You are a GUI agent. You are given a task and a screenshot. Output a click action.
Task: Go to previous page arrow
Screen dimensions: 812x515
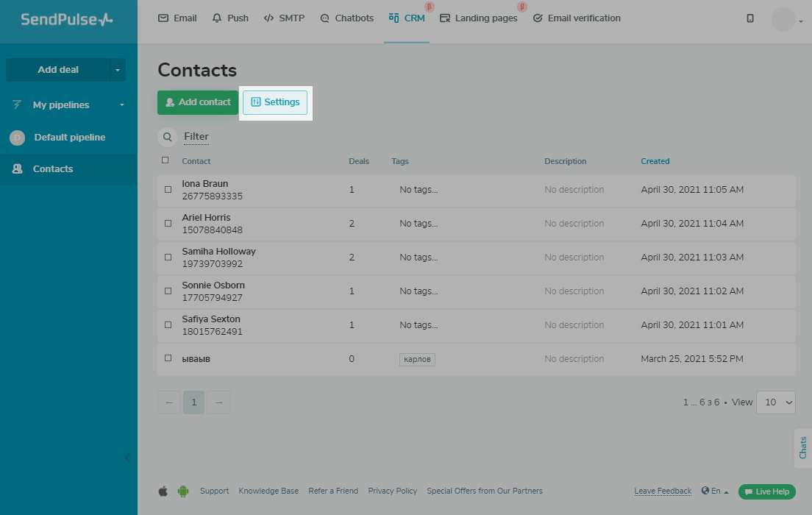click(169, 402)
